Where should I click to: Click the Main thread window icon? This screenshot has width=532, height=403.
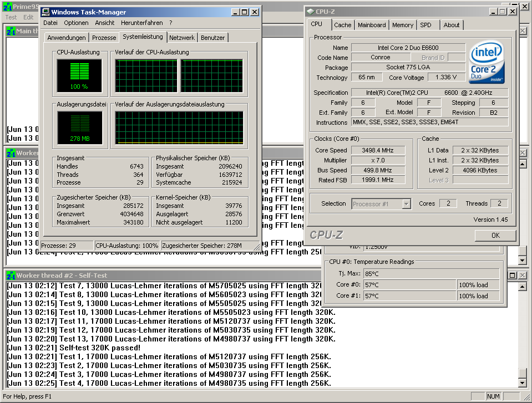11,31
